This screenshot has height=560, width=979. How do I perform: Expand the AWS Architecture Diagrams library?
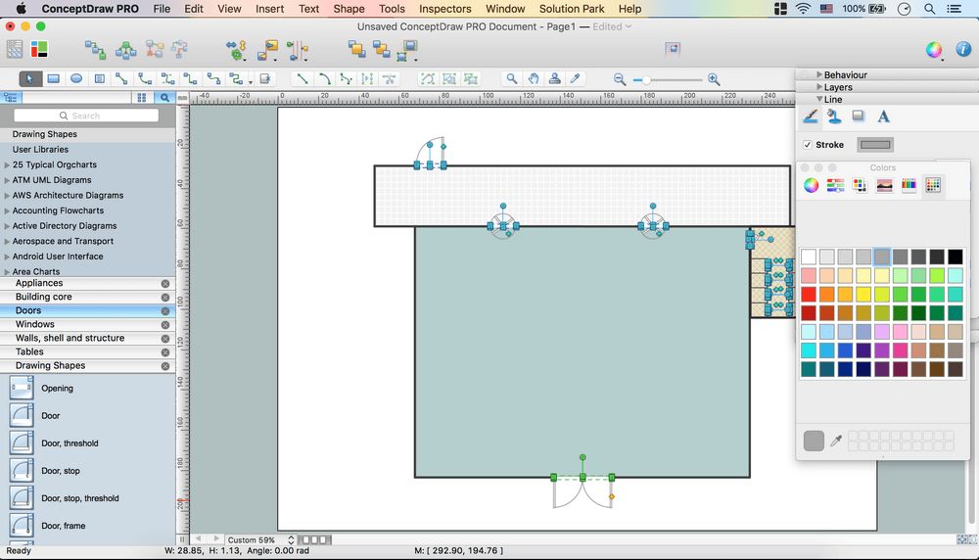coord(7,196)
